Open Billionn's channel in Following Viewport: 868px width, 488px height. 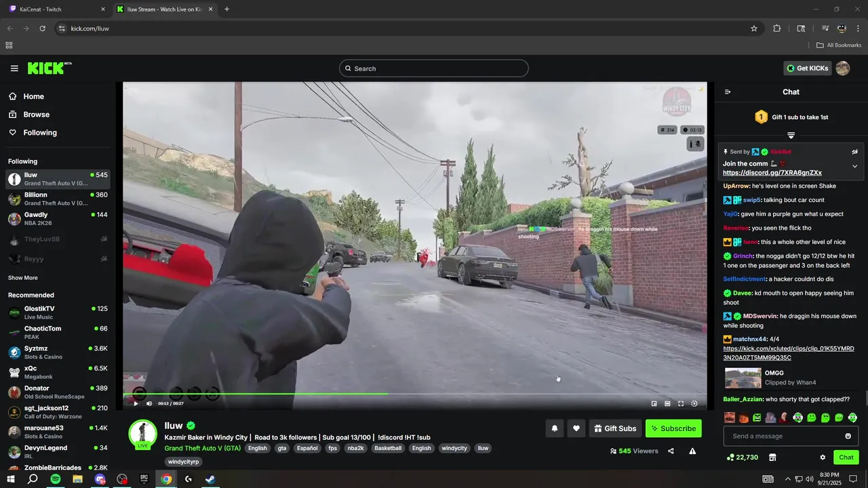point(58,199)
